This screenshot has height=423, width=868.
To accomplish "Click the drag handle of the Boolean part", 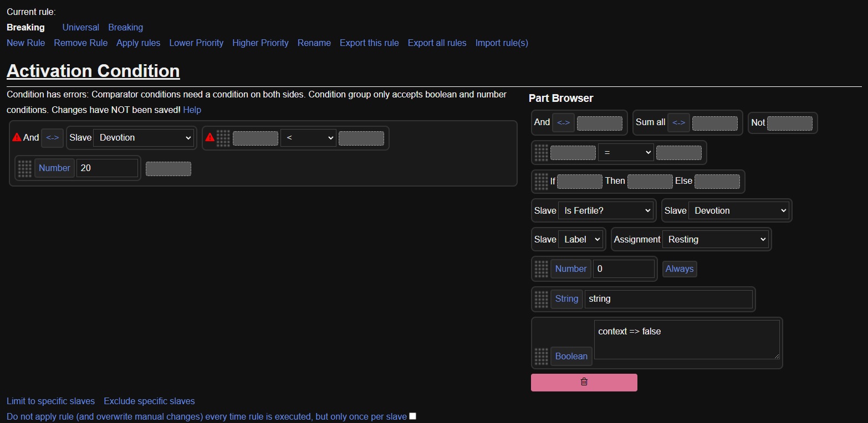I will (x=541, y=356).
